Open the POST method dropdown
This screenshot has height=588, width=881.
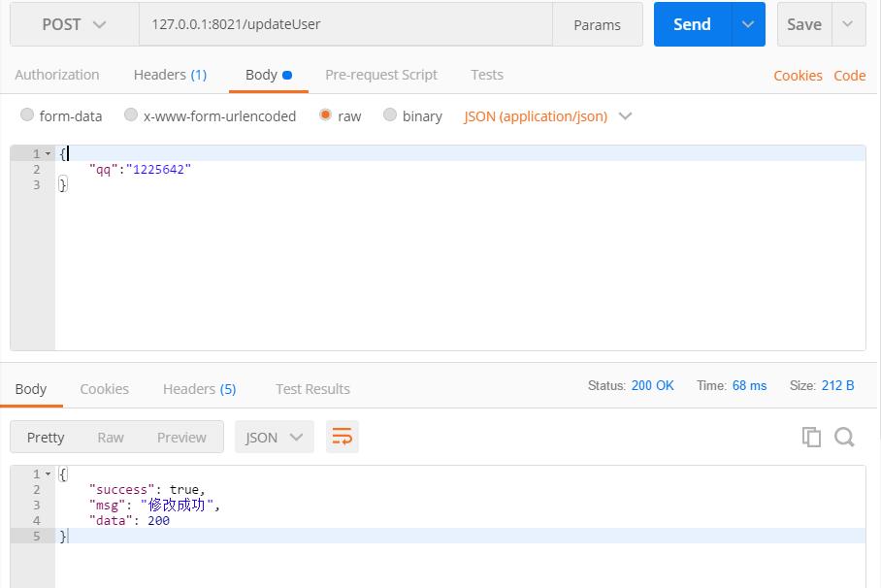coord(74,24)
